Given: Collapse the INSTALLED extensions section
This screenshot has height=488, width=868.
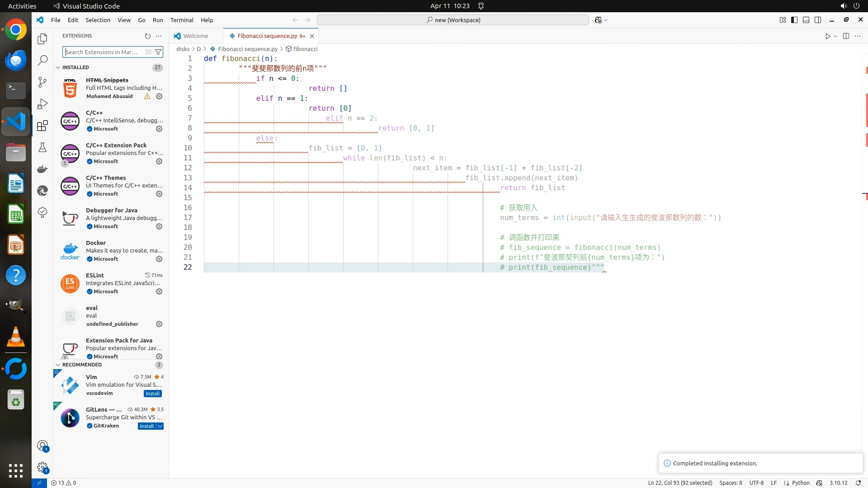Looking at the screenshot, I should (x=58, y=67).
